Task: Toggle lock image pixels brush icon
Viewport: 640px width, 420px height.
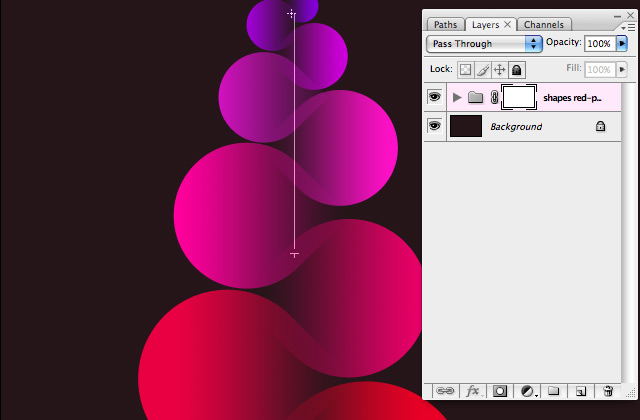Action: 482,70
